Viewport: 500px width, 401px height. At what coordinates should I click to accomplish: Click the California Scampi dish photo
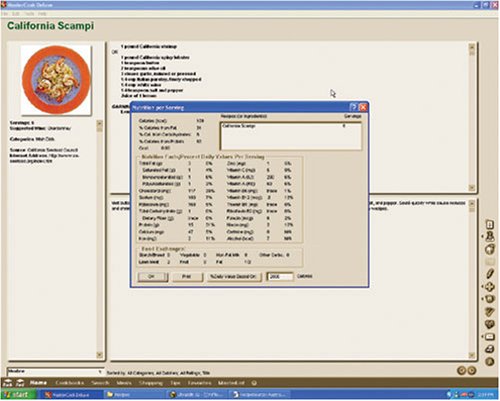tap(56, 80)
